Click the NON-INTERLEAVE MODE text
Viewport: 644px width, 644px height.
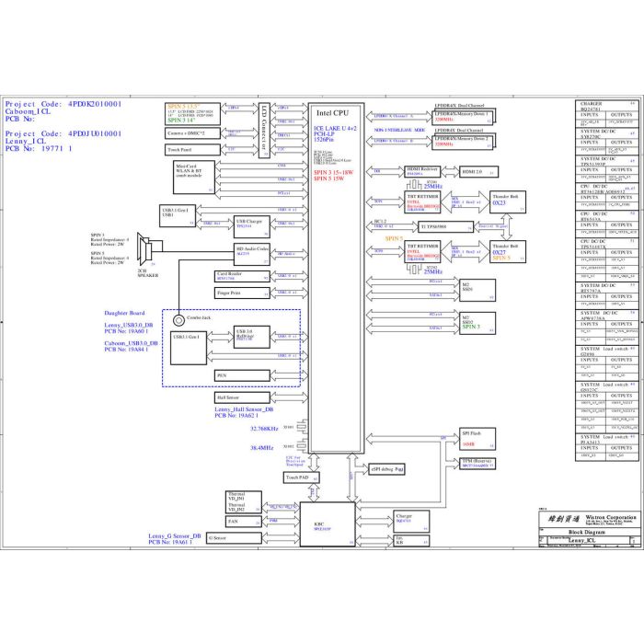pyautogui.click(x=399, y=131)
